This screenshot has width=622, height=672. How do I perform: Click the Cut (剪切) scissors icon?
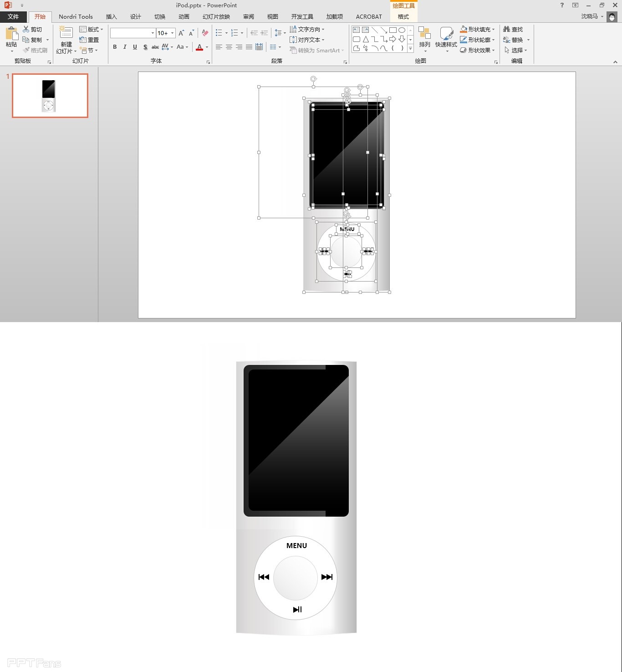click(26, 29)
